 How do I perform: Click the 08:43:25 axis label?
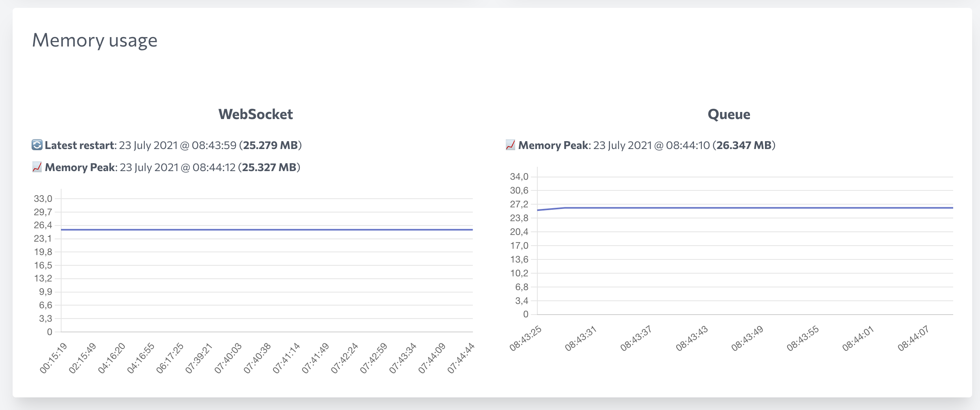(526, 338)
